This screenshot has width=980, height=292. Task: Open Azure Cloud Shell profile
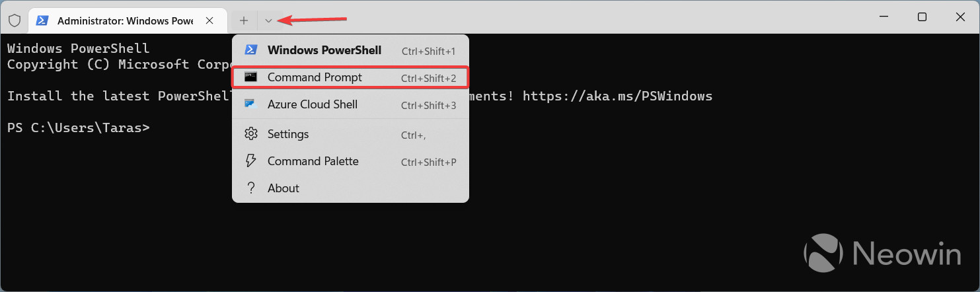[312, 104]
